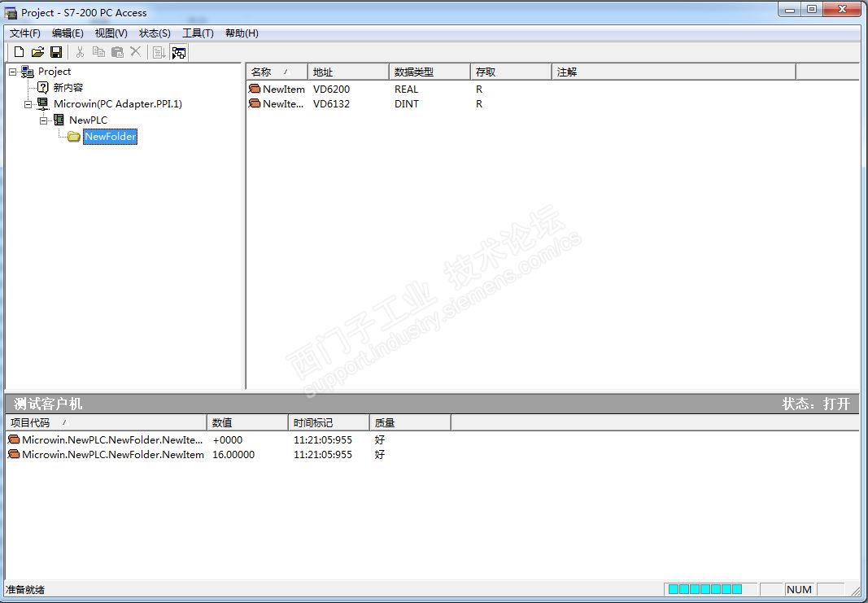The image size is (868, 603).
Task: Click the DINT data type cell
Action: click(x=406, y=103)
